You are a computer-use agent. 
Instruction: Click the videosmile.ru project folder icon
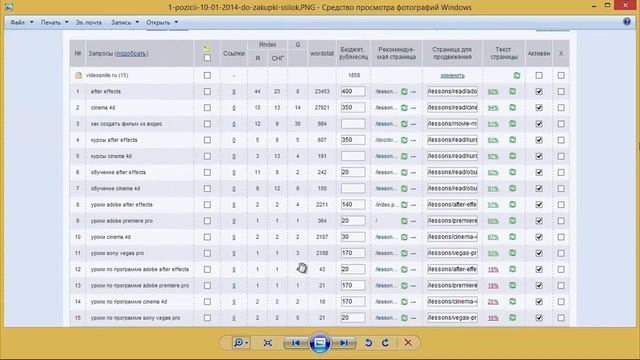(78, 76)
